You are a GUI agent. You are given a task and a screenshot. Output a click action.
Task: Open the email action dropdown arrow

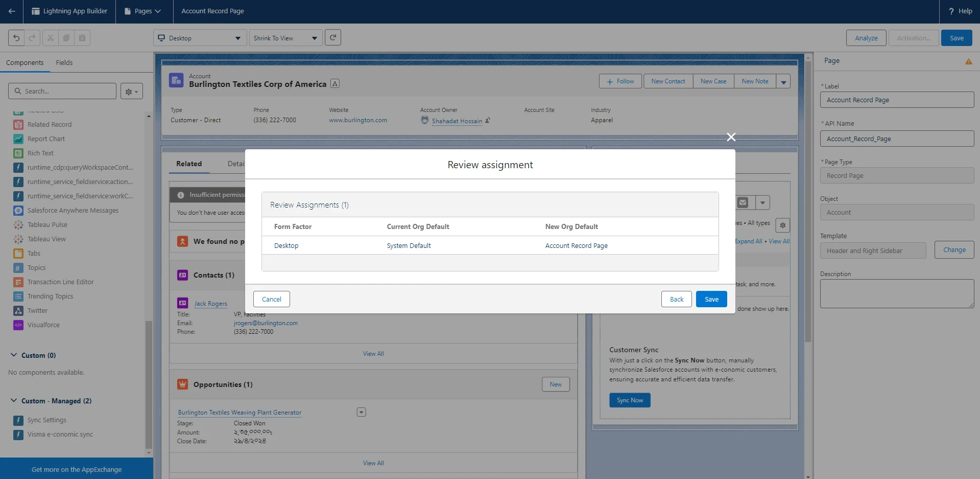[x=762, y=203]
